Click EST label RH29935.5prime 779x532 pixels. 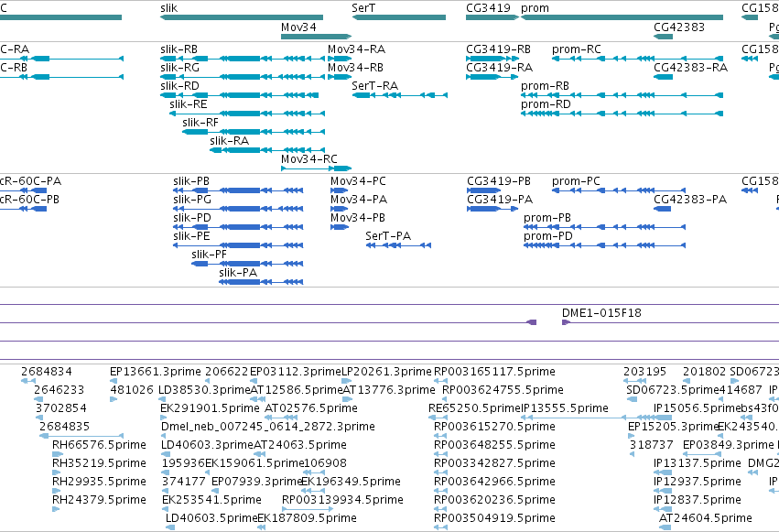[x=100, y=482]
